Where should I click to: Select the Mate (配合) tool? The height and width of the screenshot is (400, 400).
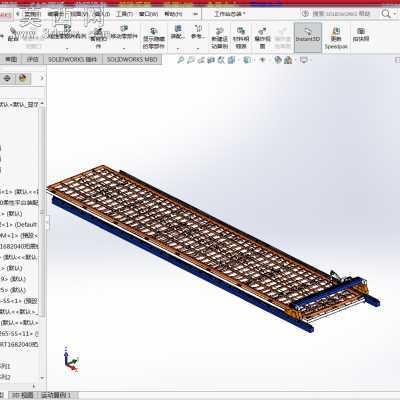[x=13, y=35]
